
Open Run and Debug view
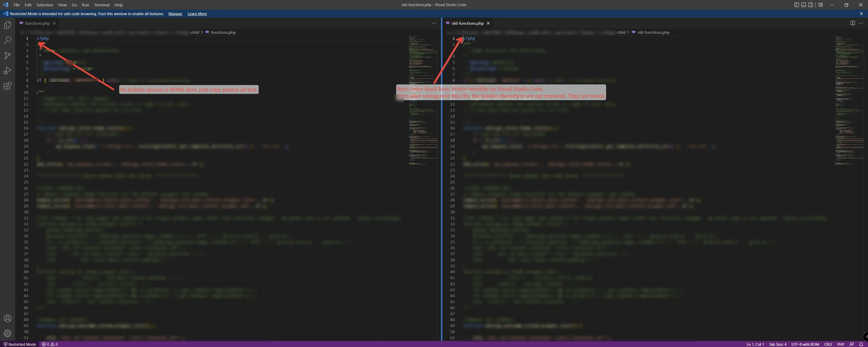[x=7, y=71]
